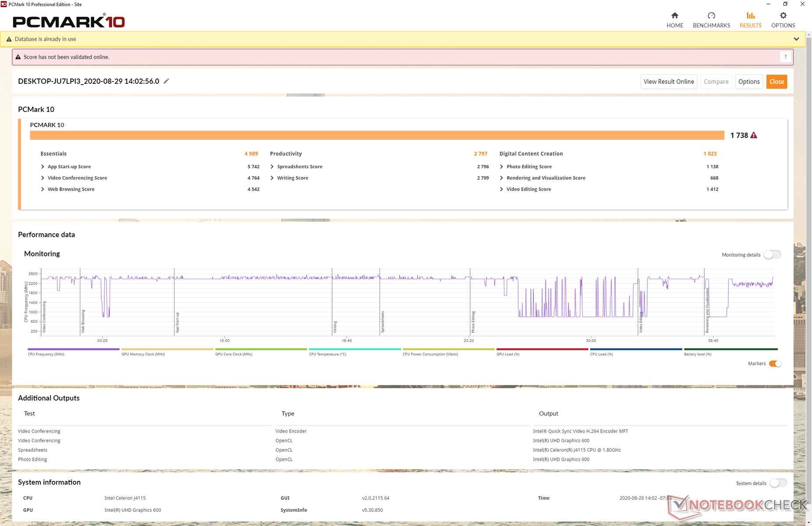Viewport: 812px width, 526px height.
Task: Click the Celeron J4115 CPU @ 1.80GHz output
Action: (x=577, y=450)
